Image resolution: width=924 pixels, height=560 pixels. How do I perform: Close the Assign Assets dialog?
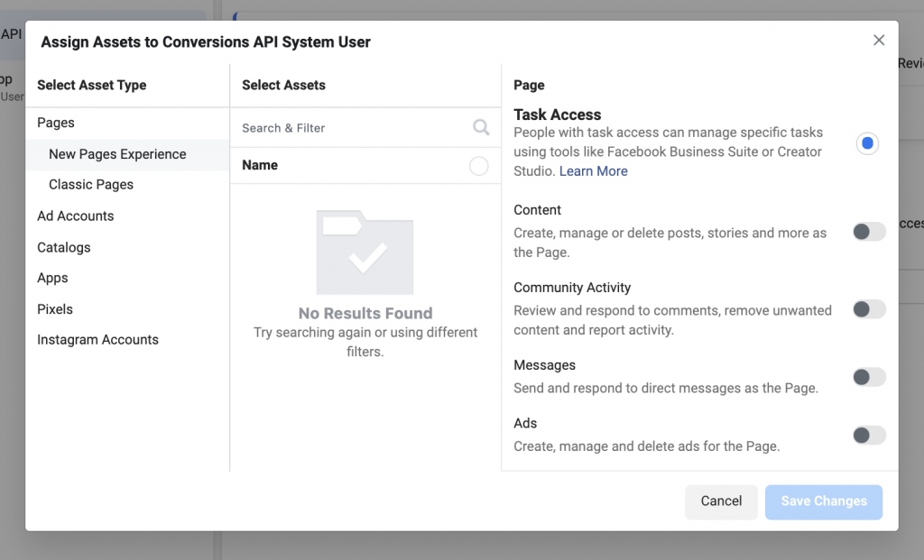point(879,40)
